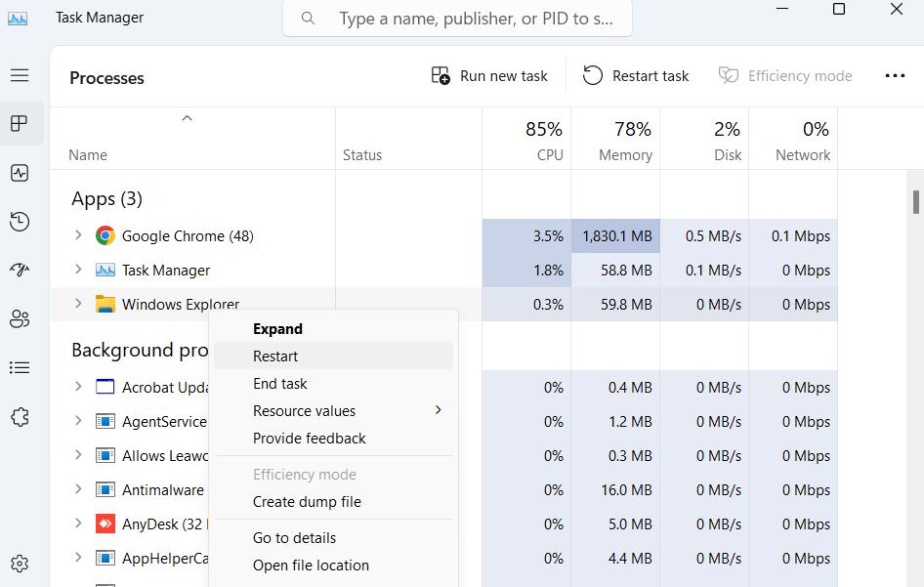Image resolution: width=924 pixels, height=587 pixels.
Task: Expand the Acrobat Update process group
Action: tap(78, 387)
